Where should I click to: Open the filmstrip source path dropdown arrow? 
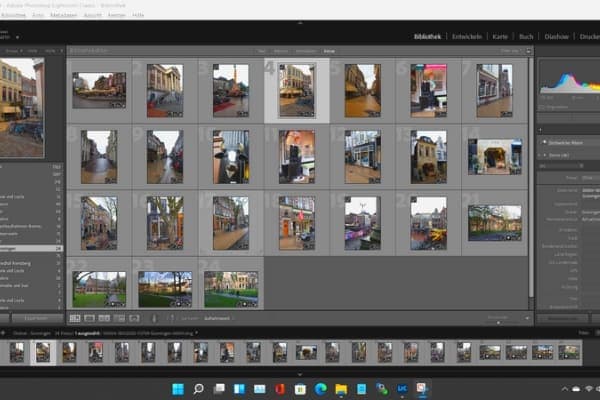click(x=196, y=333)
